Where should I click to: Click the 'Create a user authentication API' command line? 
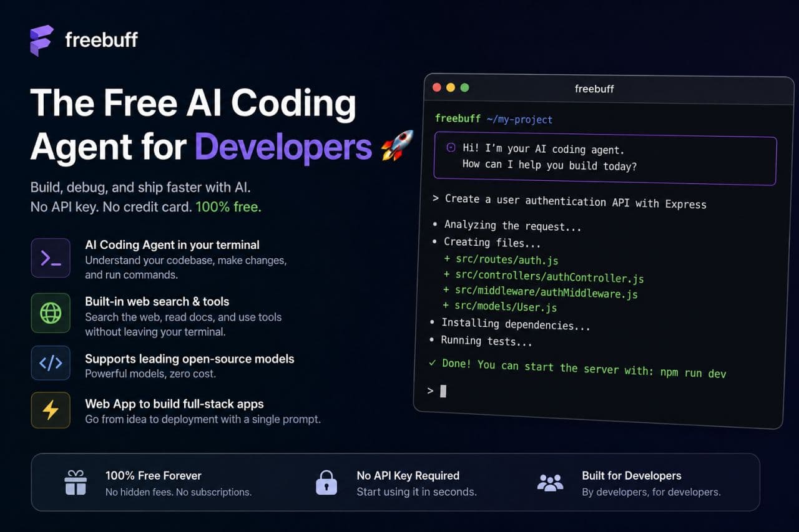[x=569, y=201]
